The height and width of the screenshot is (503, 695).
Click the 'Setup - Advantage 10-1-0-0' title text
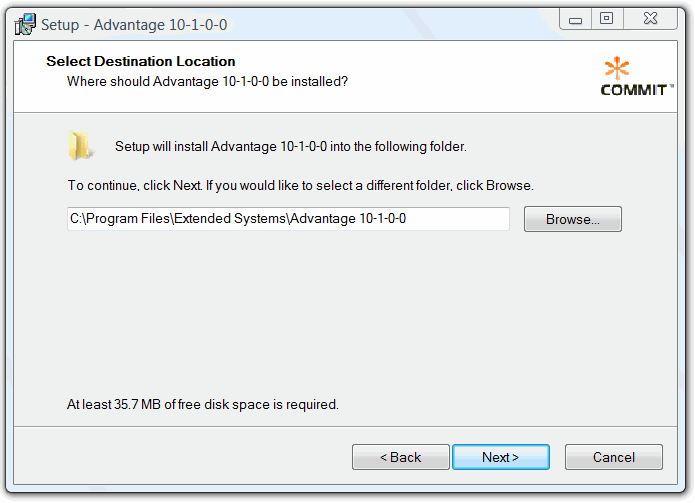point(134,24)
